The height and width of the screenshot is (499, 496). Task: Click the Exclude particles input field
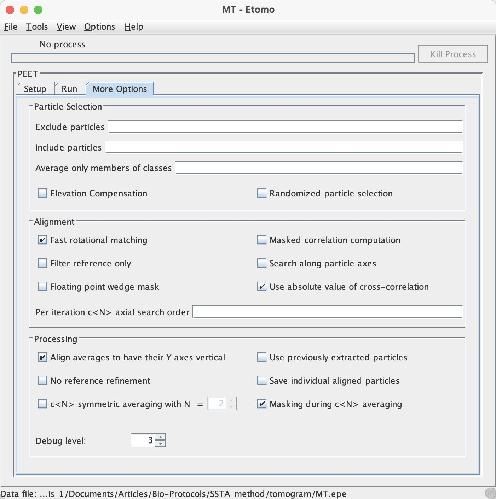click(285, 127)
